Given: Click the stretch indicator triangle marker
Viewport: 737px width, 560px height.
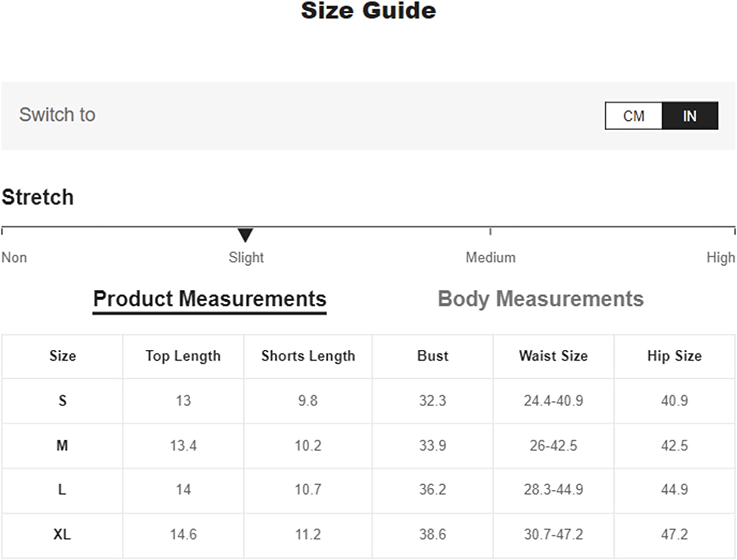Looking at the screenshot, I should (x=245, y=235).
